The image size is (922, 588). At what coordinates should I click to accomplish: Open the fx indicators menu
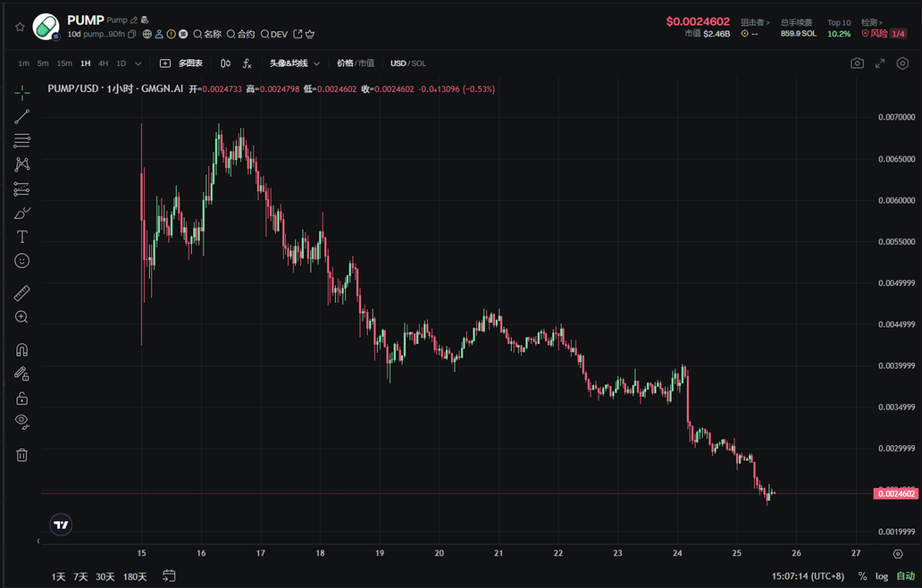247,63
